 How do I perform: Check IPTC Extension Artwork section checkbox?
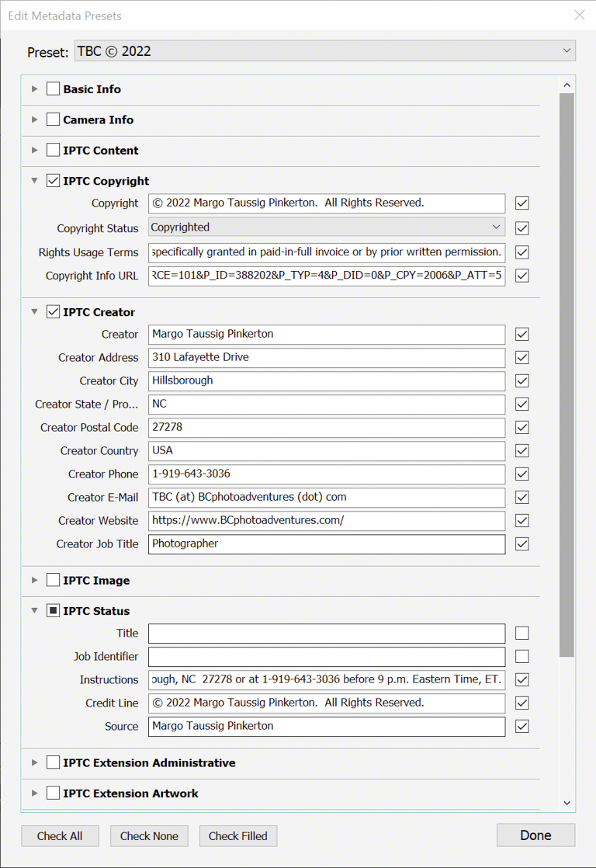[x=53, y=793]
